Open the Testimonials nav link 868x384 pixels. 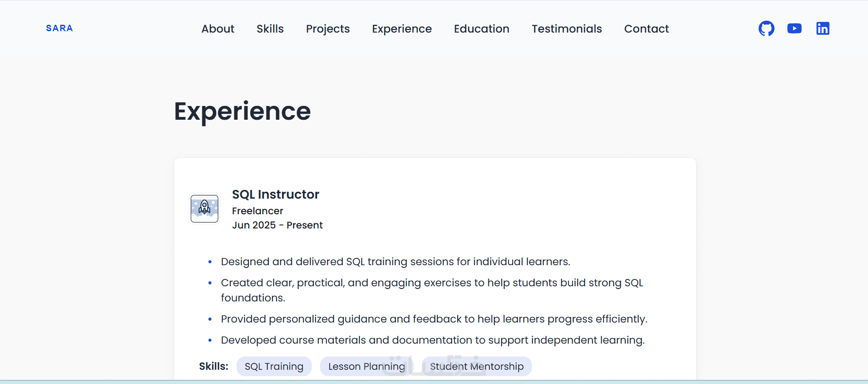[x=567, y=29]
